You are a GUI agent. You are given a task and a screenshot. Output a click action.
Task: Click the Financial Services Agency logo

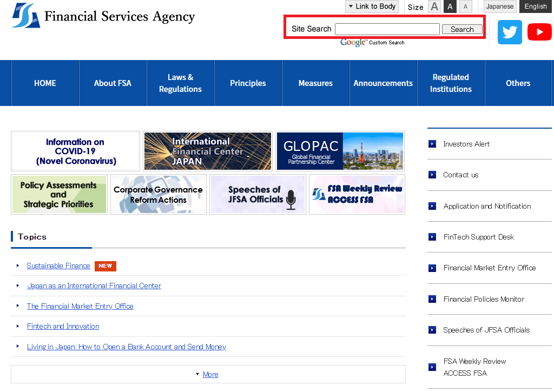pos(103,16)
